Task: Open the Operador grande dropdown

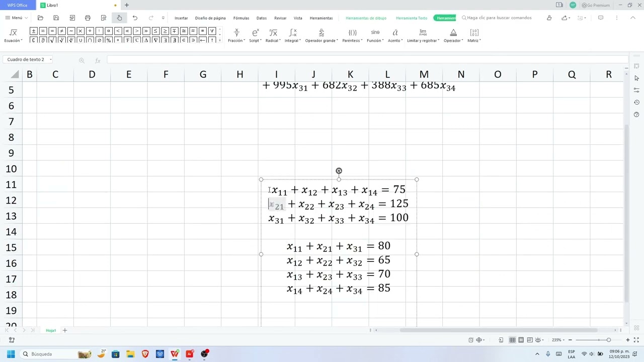Action: click(x=321, y=36)
